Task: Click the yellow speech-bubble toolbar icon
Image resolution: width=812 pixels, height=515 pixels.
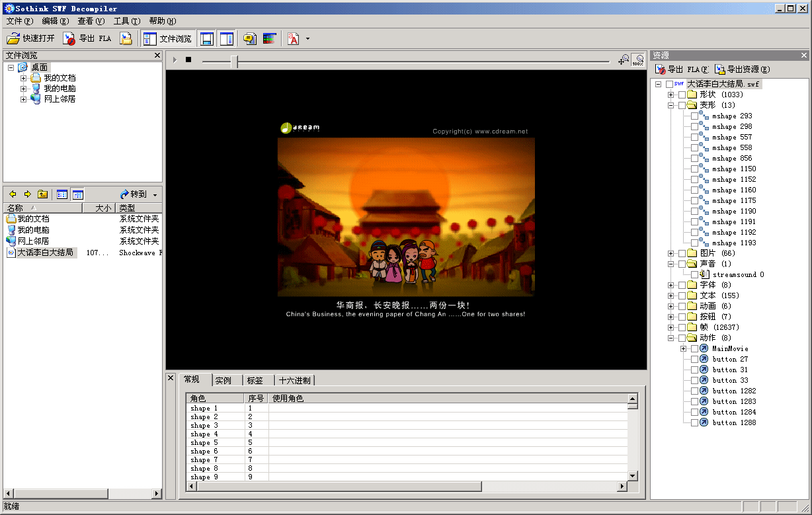Action: tap(250, 39)
